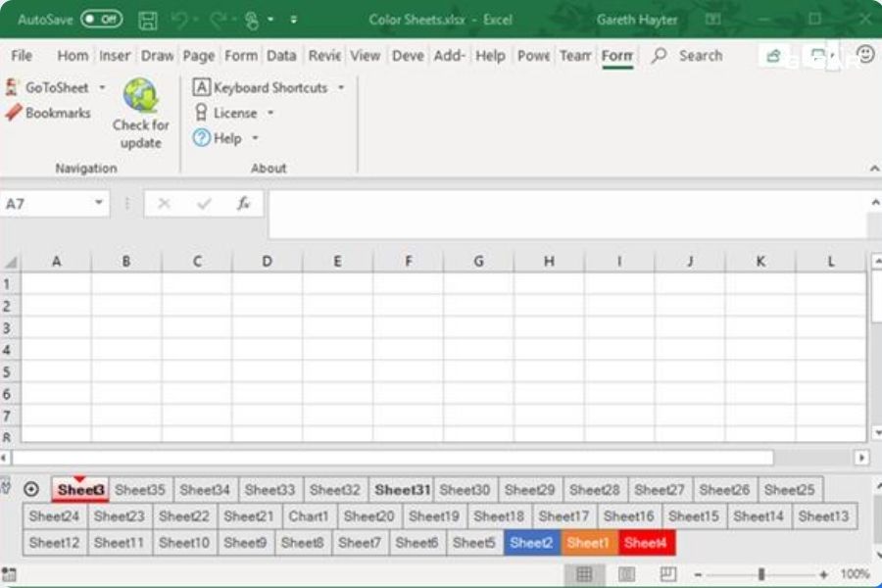Select column D header

coord(268,262)
